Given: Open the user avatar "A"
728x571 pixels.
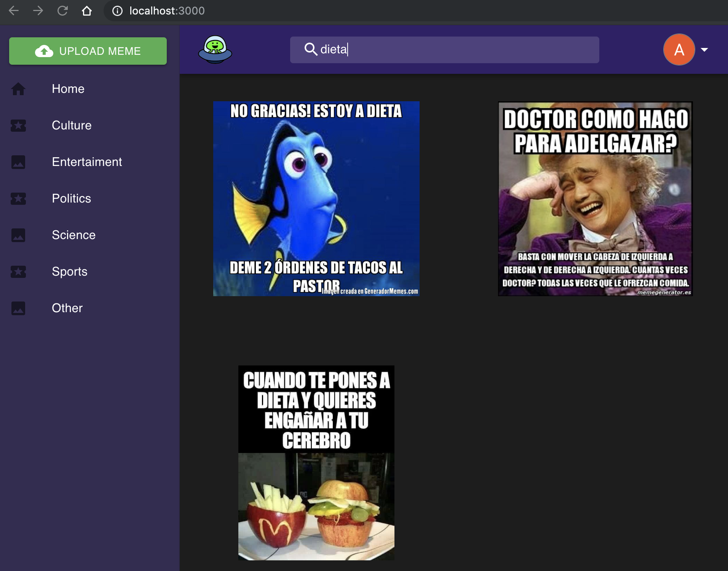Looking at the screenshot, I should pyautogui.click(x=679, y=49).
